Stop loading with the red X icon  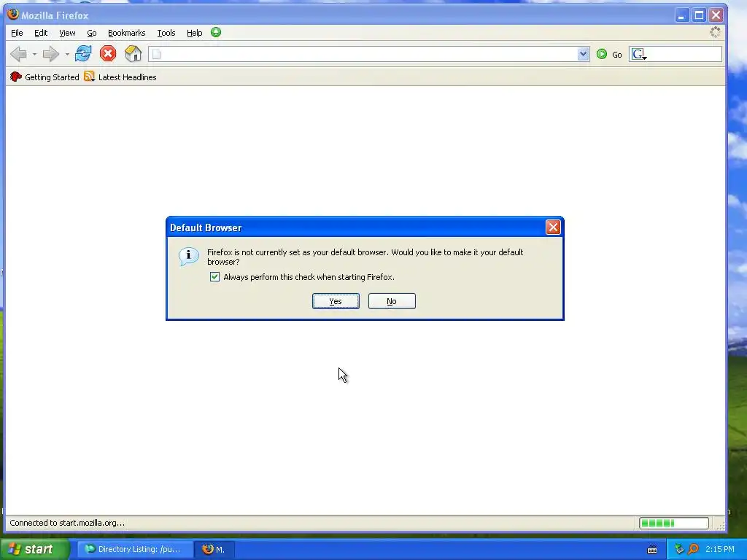[108, 53]
